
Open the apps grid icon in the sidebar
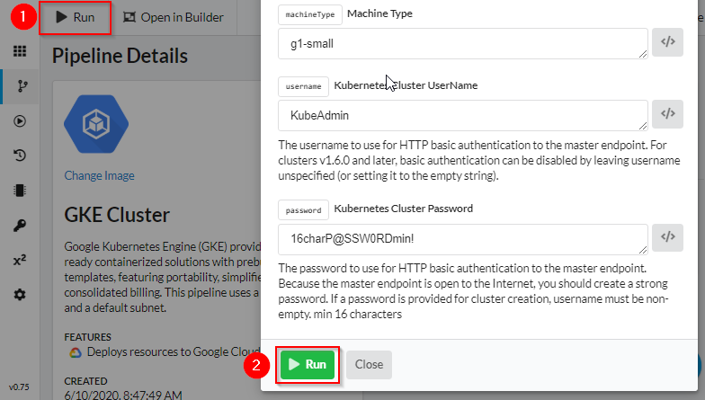(20, 51)
